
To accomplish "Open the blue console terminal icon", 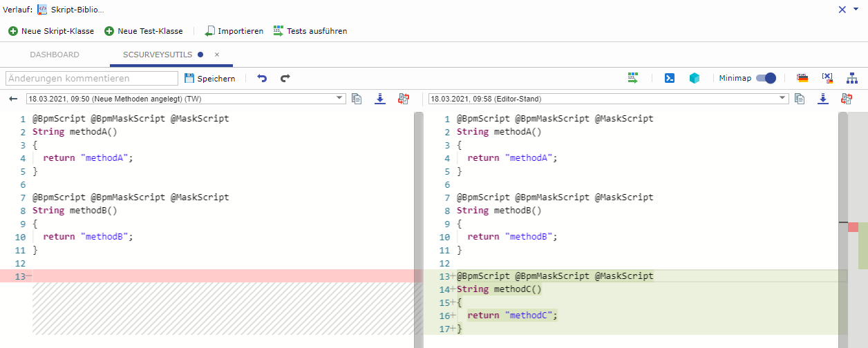I will (x=669, y=79).
